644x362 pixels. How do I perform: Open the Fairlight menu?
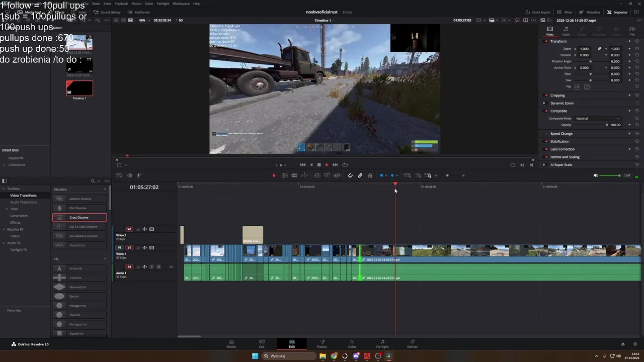pos(163,4)
